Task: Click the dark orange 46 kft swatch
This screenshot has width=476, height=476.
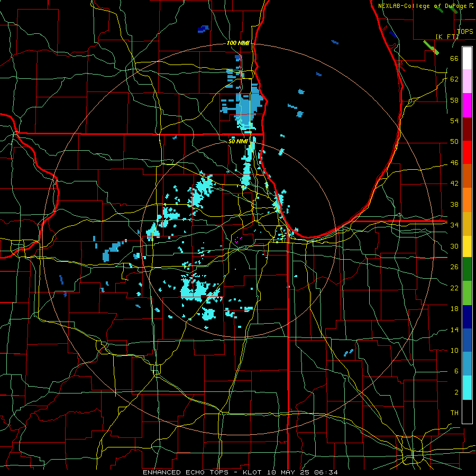Action: click(x=467, y=176)
